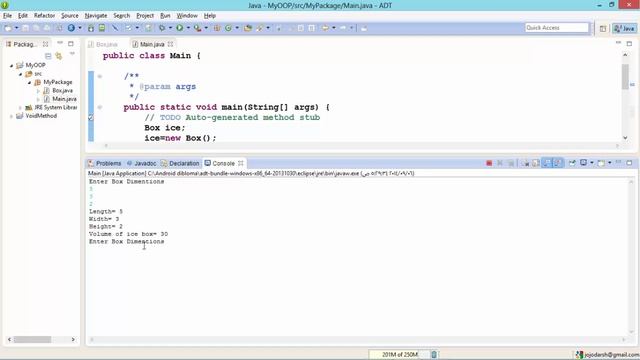Open the Window menu
This screenshot has width=640, height=360.
(x=187, y=16)
